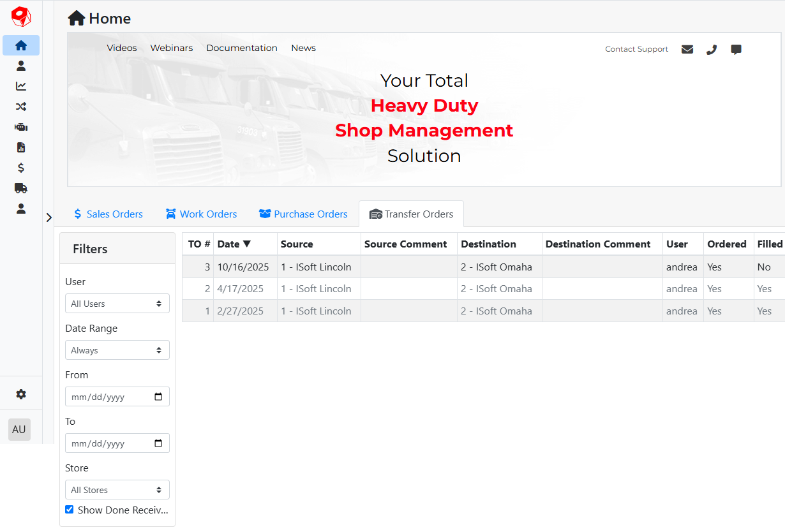
Task: Open the Documentation link in the banner
Action: tap(242, 48)
